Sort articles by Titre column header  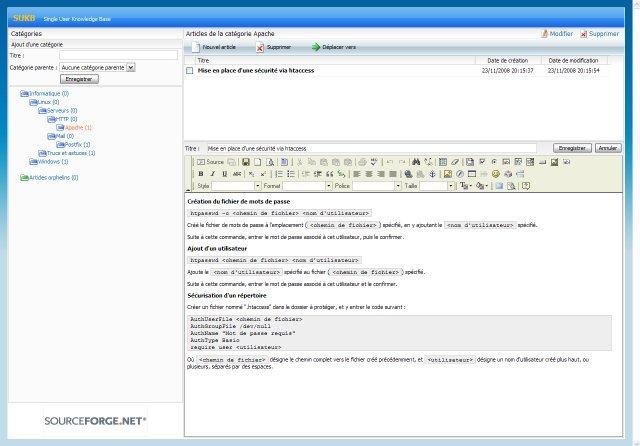coord(203,60)
